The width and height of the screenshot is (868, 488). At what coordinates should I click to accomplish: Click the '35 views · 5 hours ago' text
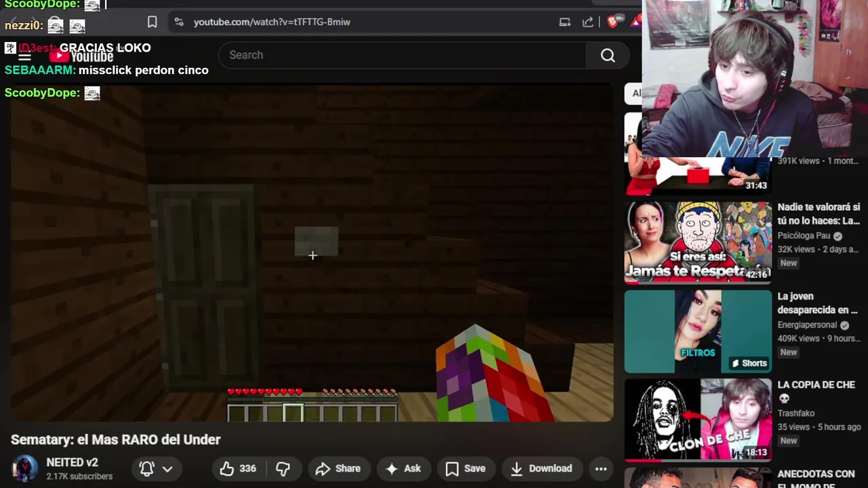819,427
